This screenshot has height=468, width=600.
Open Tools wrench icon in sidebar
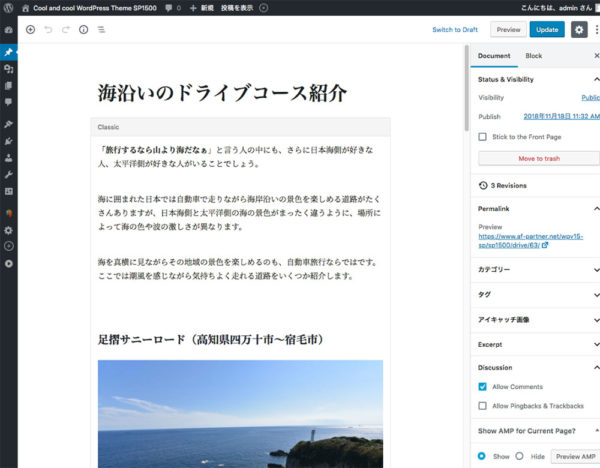point(8,174)
